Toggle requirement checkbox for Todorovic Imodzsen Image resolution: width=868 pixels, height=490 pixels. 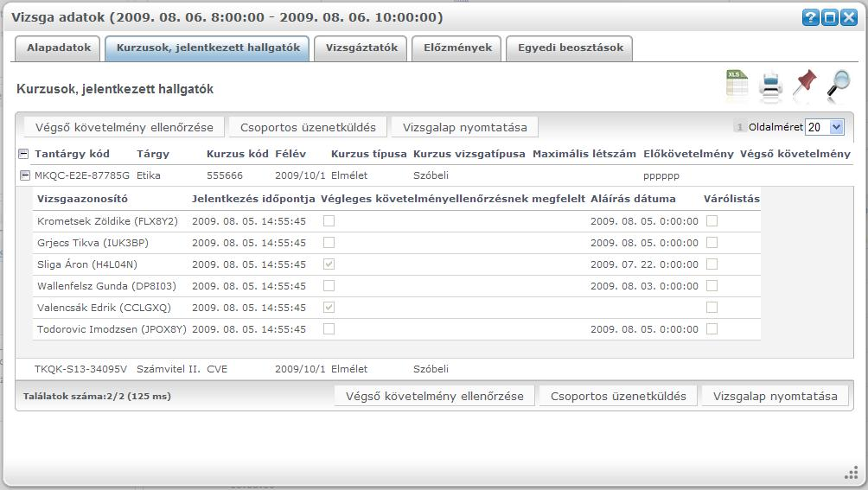(x=329, y=329)
